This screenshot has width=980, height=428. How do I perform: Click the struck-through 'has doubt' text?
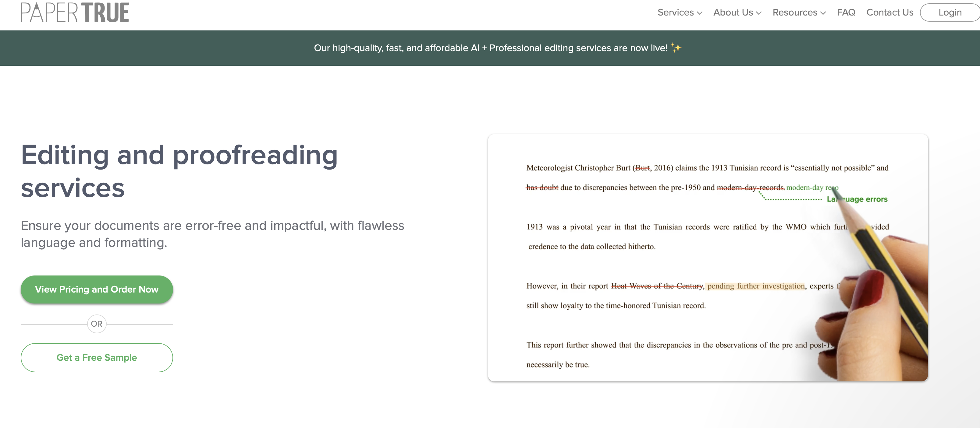tap(542, 188)
